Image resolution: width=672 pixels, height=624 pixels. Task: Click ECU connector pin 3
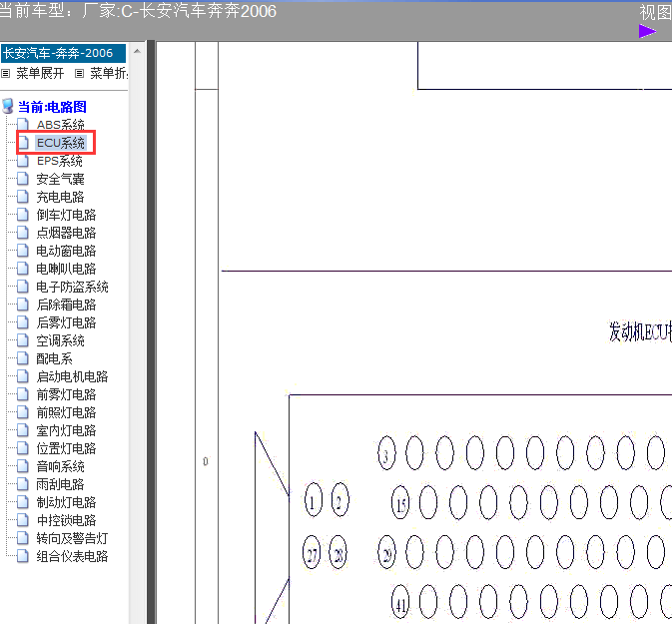[x=386, y=453]
